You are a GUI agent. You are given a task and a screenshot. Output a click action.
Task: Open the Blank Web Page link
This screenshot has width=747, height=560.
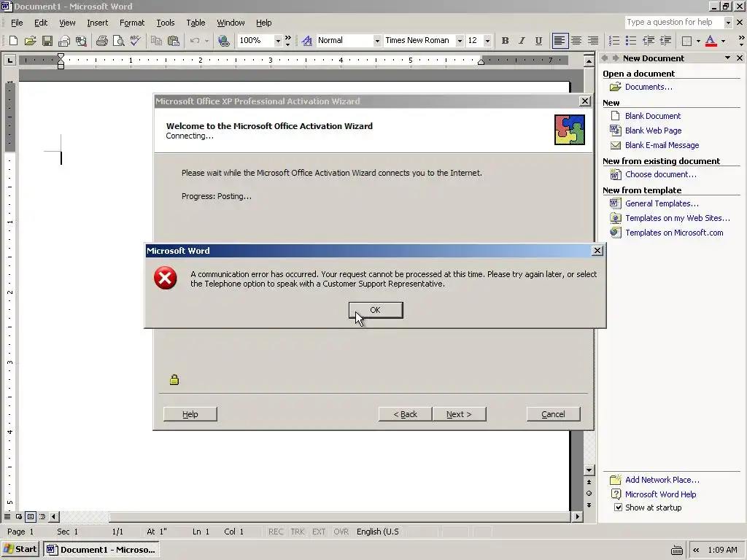coord(653,131)
